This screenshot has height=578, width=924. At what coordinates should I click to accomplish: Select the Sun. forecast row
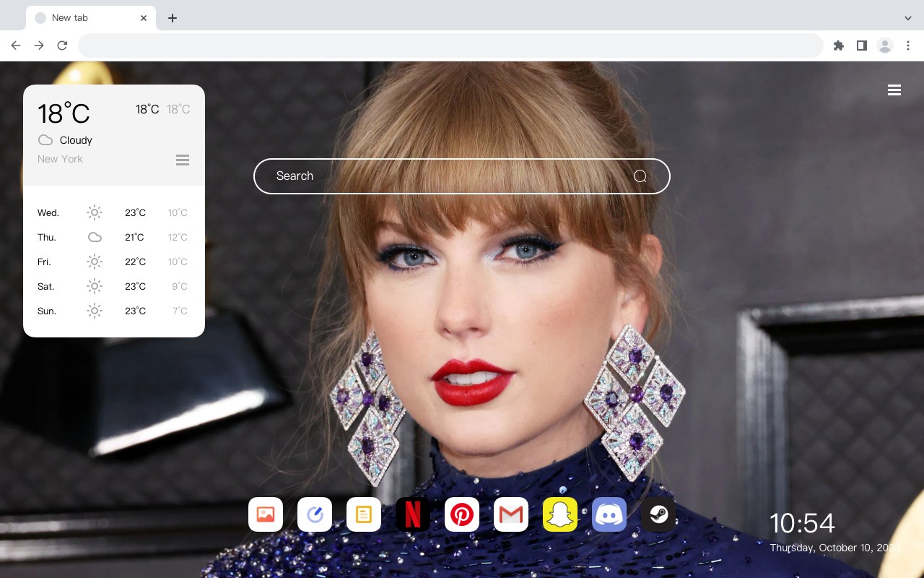(113, 311)
